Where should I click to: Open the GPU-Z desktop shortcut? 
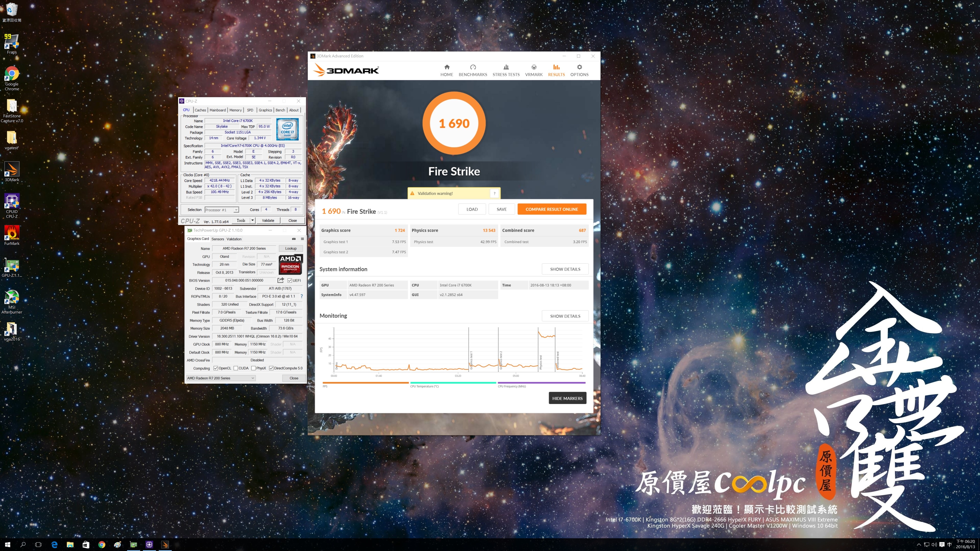pyautogui.click(x=12, y=267)
